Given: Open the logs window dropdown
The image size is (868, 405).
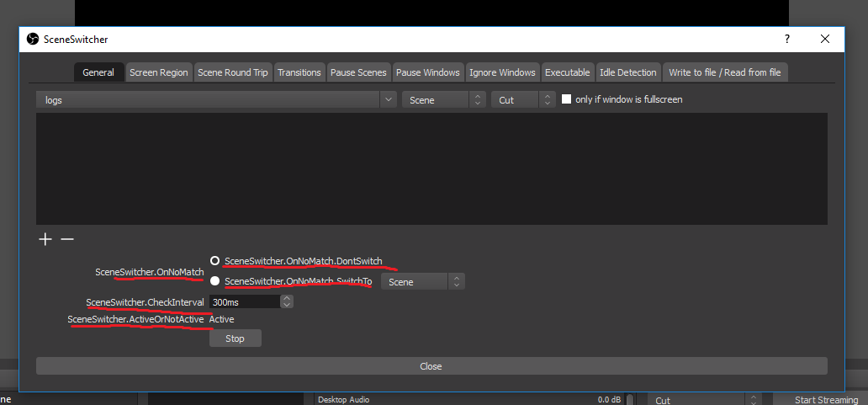Looking at the screenshot, I should [x=216, y=99].
